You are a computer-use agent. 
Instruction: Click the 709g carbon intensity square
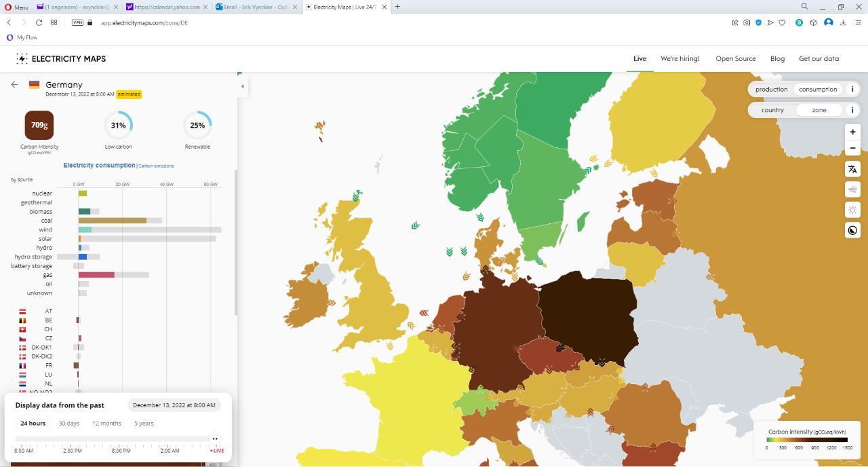point(39,125)
